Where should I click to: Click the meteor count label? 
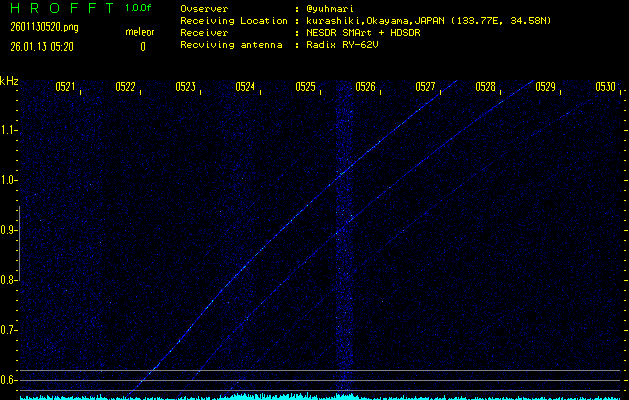pyautogui.click(x=139, y=31)
